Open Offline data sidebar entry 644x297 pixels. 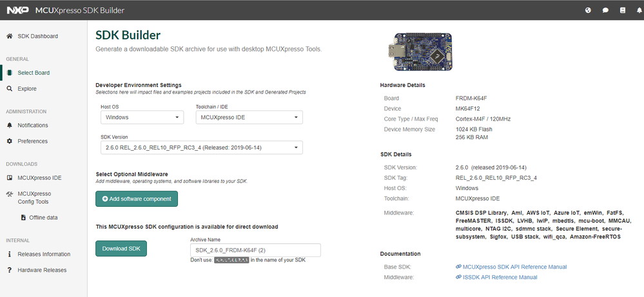(x=43, y=217)
